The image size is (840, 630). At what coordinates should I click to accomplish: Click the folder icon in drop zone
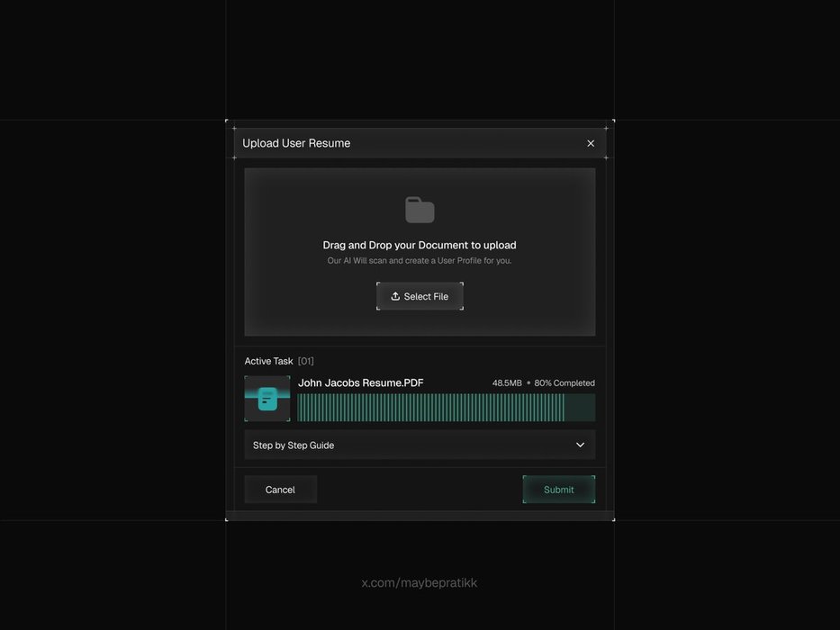420,210
